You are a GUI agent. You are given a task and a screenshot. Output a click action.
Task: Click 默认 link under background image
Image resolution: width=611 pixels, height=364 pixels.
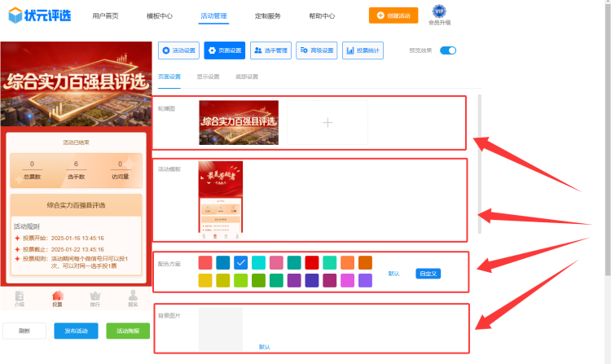265,347
